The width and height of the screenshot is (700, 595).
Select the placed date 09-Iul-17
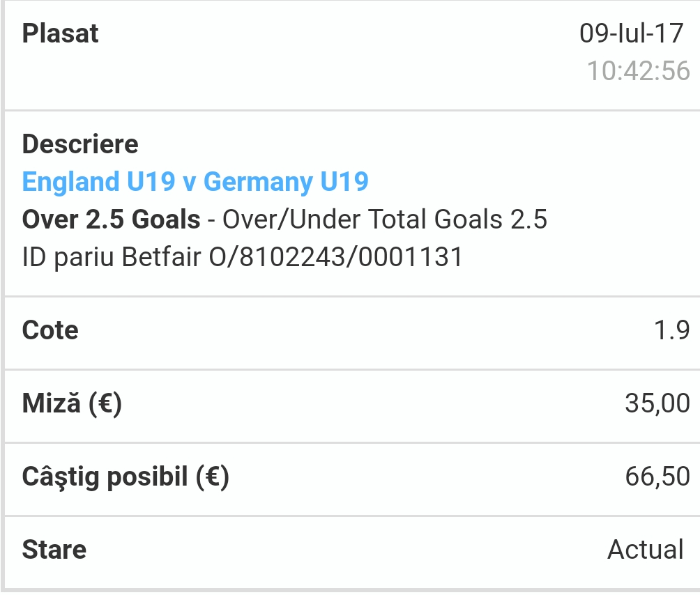click(x=631, y=33)
